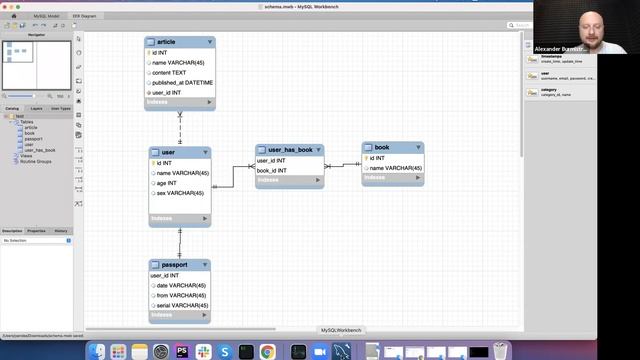Screen dimensions: 640x360
Task: Open the No Selection dropdown
Action: (x=37, y=241)
